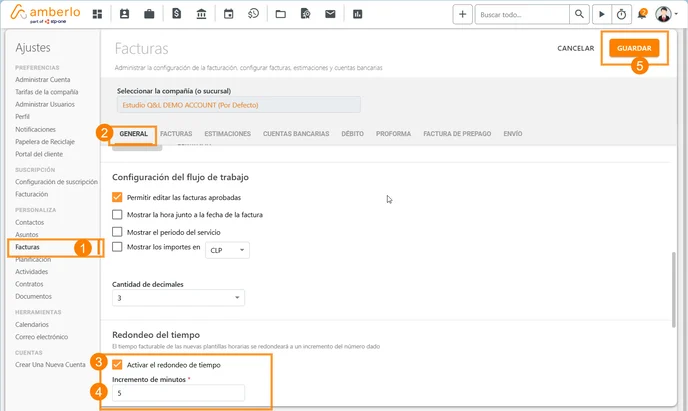This screenshot has width=688, height=411.
Task: Open Administrar Cuenta settings
Action: (x=43, y=79)
